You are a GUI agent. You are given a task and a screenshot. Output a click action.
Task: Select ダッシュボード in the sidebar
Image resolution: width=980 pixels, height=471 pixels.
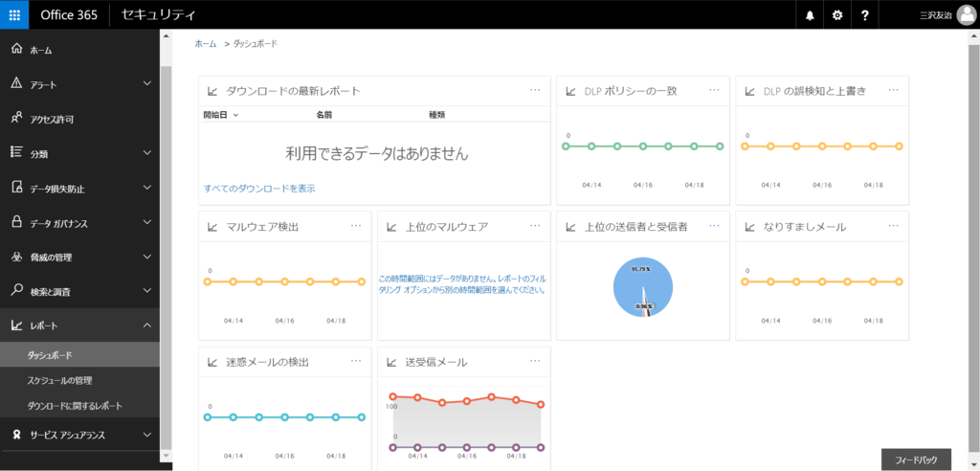(80, 354)
